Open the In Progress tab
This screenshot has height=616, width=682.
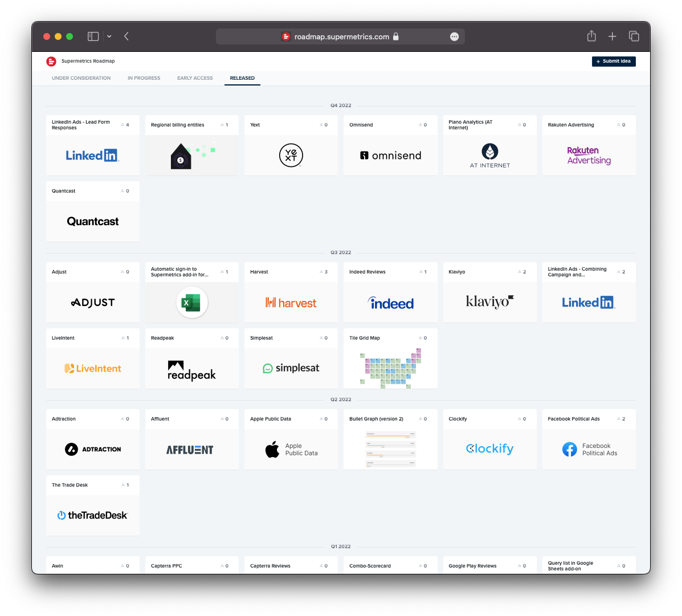pos(144,78)
